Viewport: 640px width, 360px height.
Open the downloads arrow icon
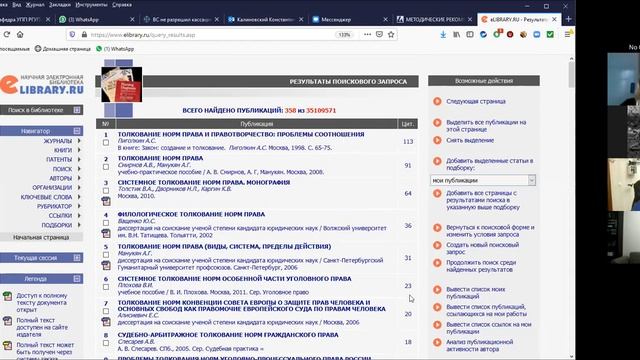click(x=443, y=35)
